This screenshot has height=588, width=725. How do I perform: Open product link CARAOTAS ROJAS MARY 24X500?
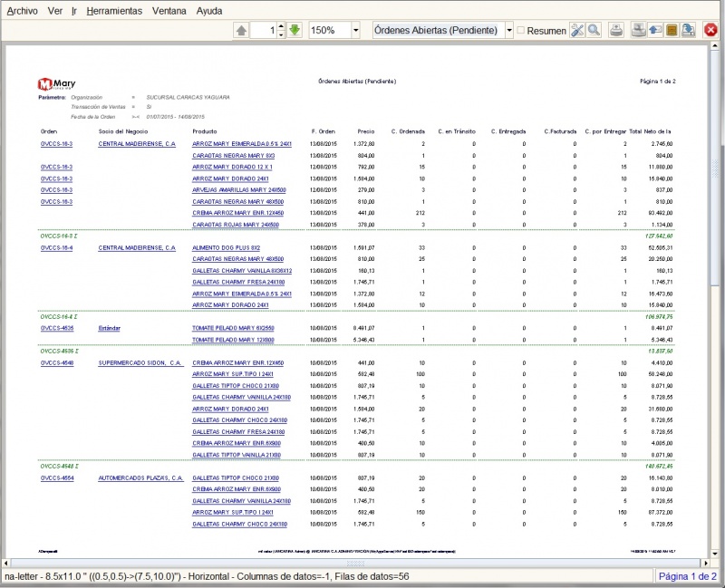[236, 225]
